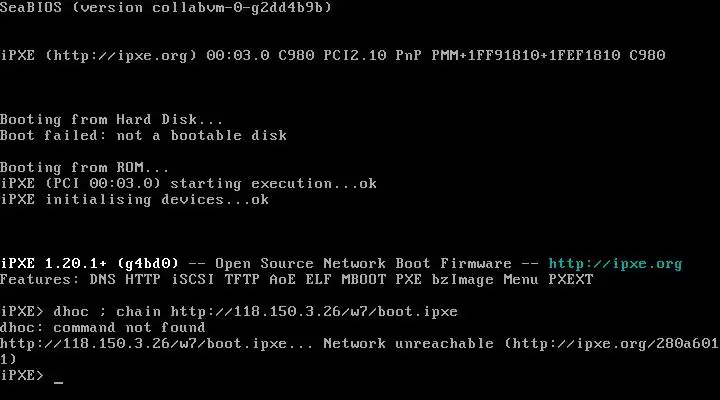Screen dimensions: 720x400
Task: Click the last iPXE> prompt
Action: click(x=22, y=376)
